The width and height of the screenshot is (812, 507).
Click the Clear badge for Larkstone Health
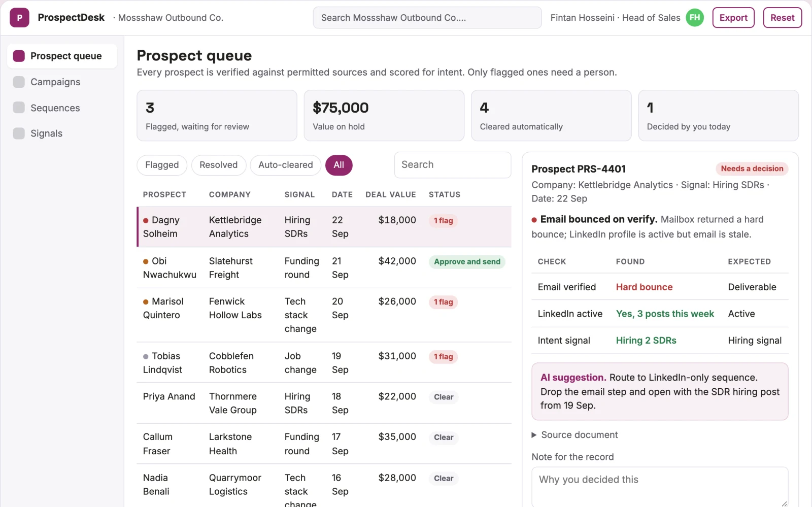(444, 437)
